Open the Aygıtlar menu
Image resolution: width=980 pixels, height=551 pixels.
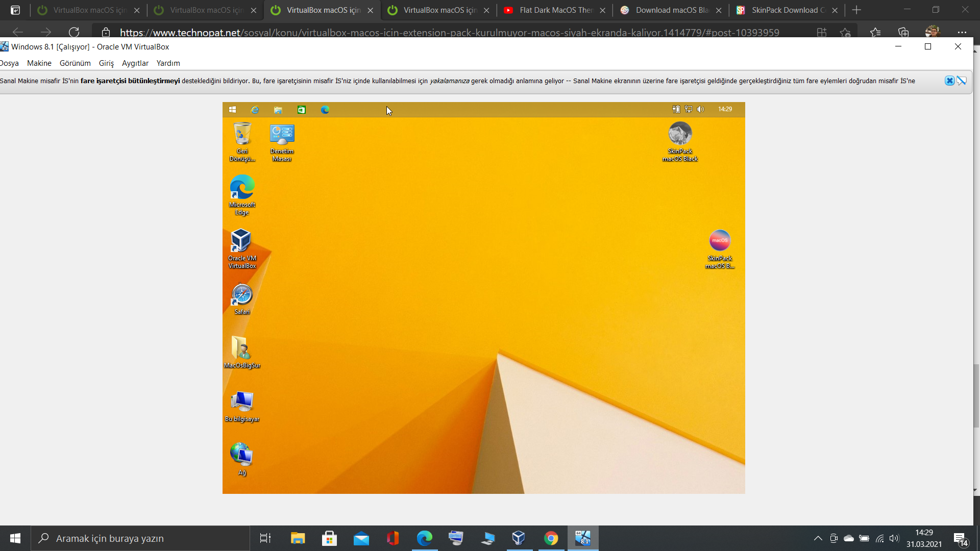(x=135, y=63)
